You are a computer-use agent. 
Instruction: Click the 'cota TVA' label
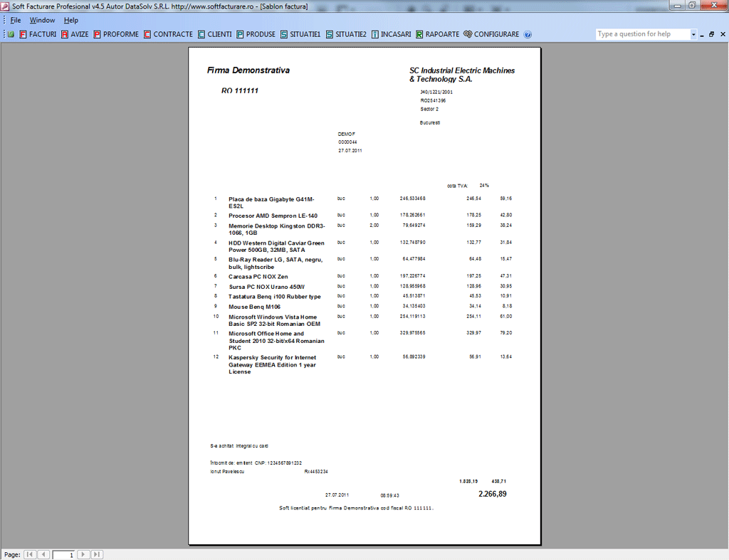pyautogui.click(x=458, y=186)
